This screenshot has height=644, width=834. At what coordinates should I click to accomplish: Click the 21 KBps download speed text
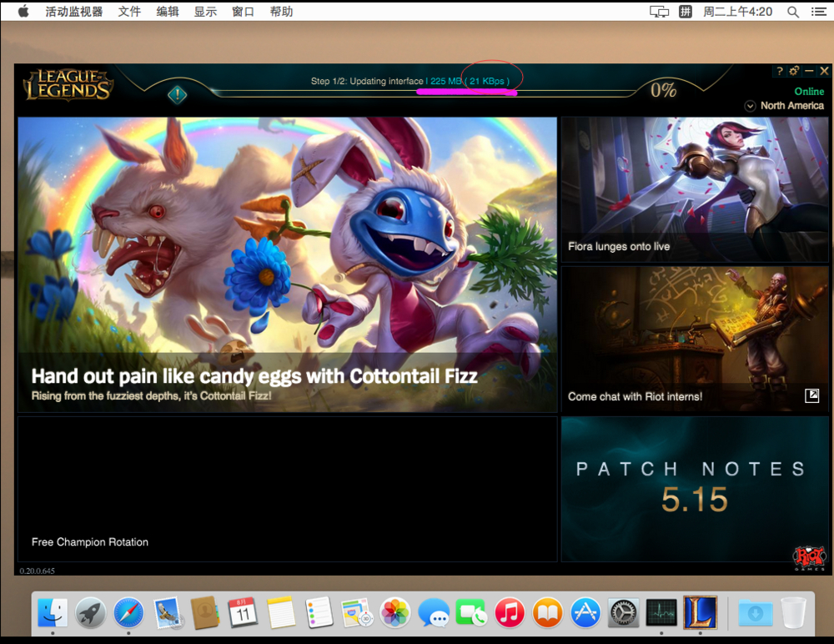tap(487, 81)
